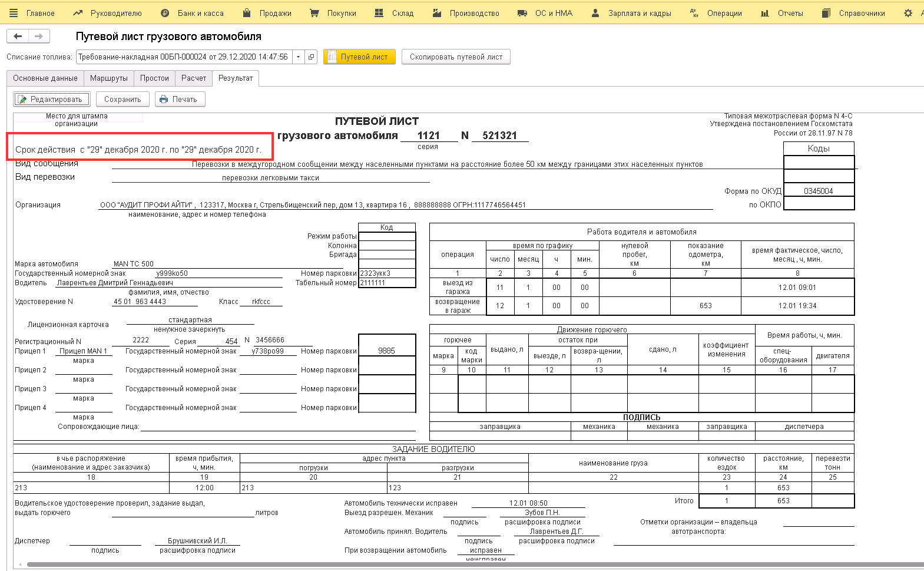
Task: Click the arrival time 12:00 cell
Action: (x=204, y=488)
